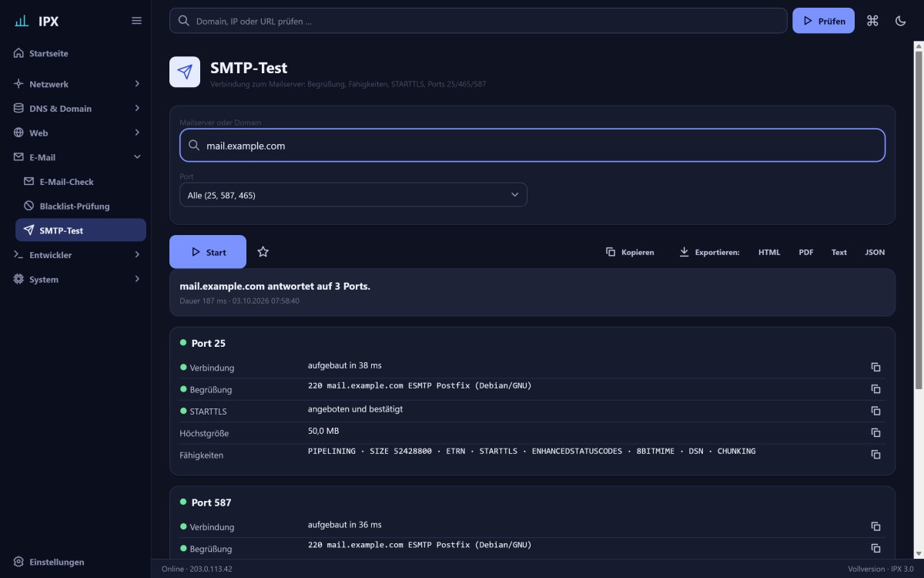
Task: Click the E-Mail envelope icon
Action: tap(18, 157)
